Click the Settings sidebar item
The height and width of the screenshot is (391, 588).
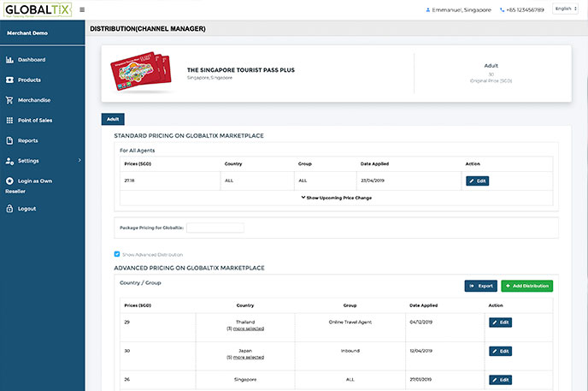coord(43,161)
